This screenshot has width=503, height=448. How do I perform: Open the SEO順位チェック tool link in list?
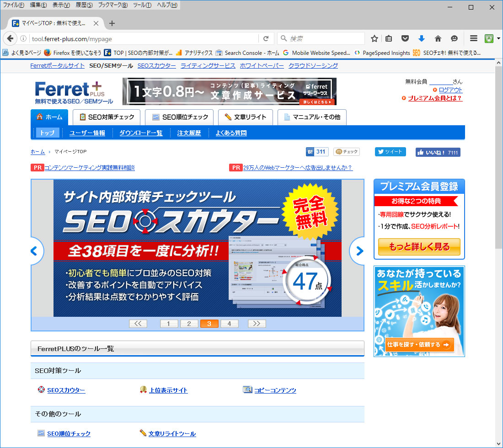click(x=69, y=433)
